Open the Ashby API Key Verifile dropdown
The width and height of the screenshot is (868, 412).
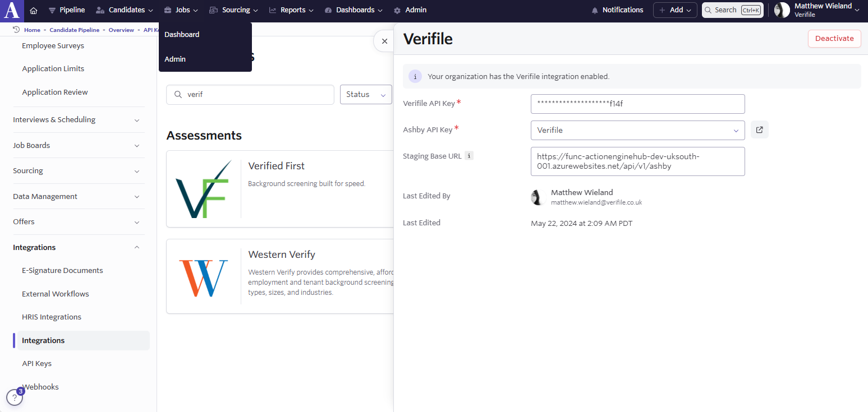coord(637,130)
